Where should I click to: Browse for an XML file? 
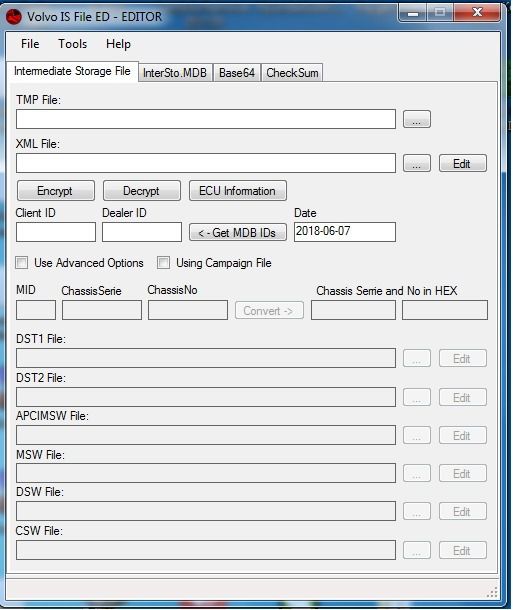pyautogui.click(x=417, y=163)
